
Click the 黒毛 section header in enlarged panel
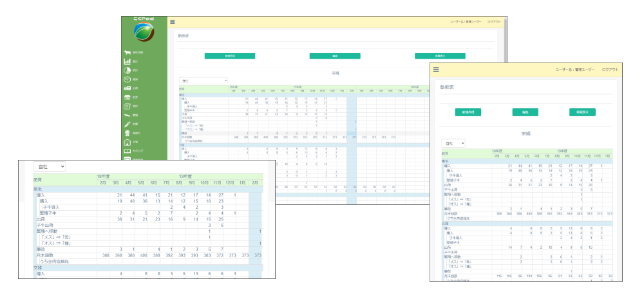coord(38,189)
